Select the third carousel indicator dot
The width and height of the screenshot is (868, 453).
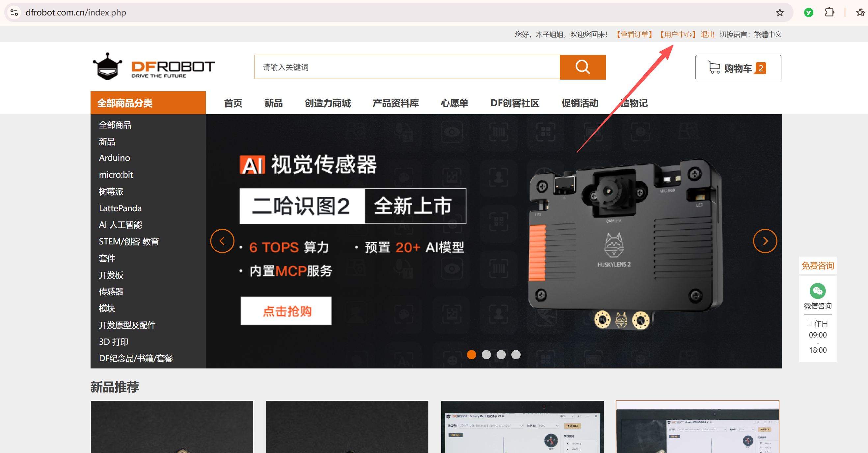click(x=501, y=354)
